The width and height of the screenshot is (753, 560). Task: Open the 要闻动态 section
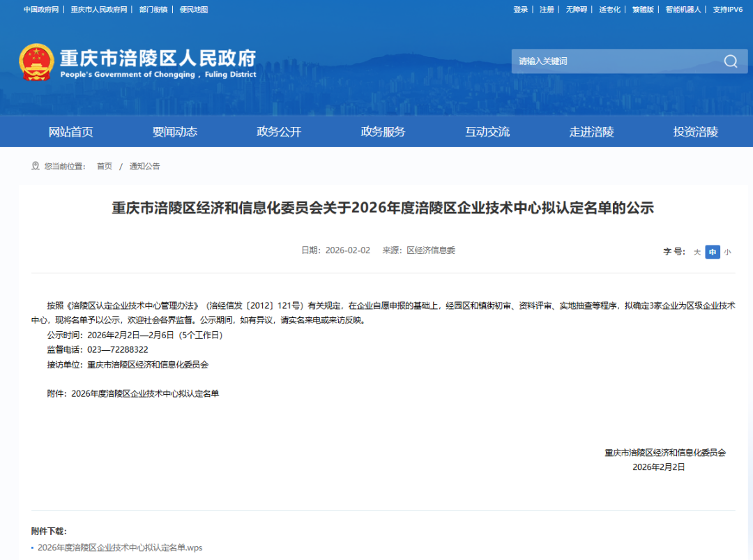[x=175, y=132]
